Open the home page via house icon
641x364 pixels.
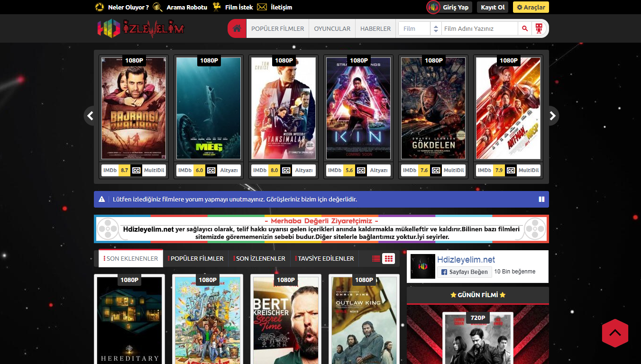coord(237,28)
